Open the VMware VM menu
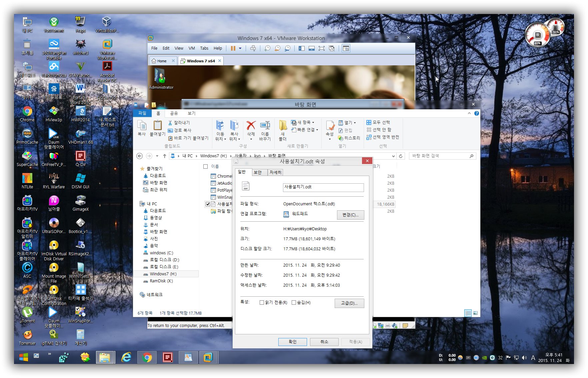Image resolution: width=588 pixels, height=378 pixels. [192, 48]
